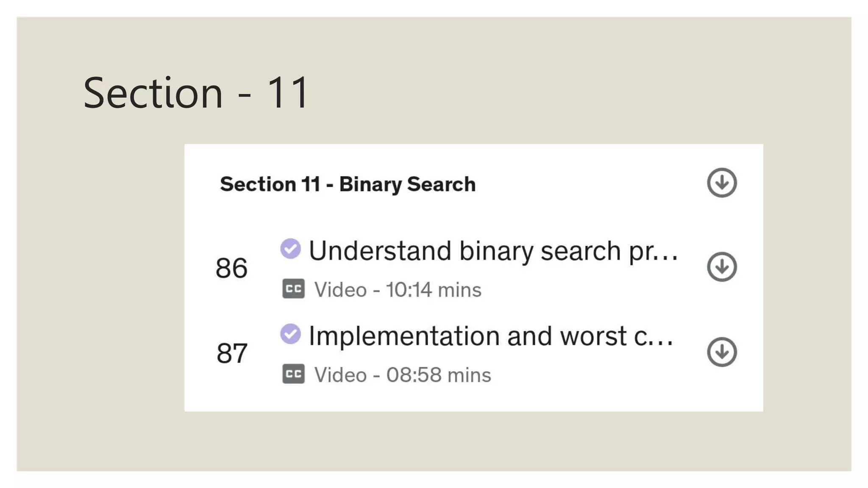
Task: Download lesson 87 video
Action: tap(721, 352)
